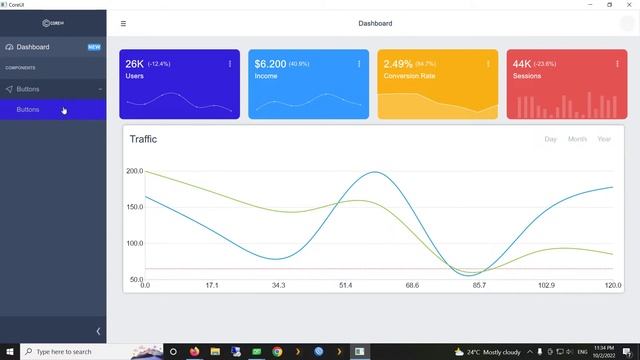This screenshot has height=360, width=640.
Task: Click the volume speaker tray icon
Action: (569, 352)
